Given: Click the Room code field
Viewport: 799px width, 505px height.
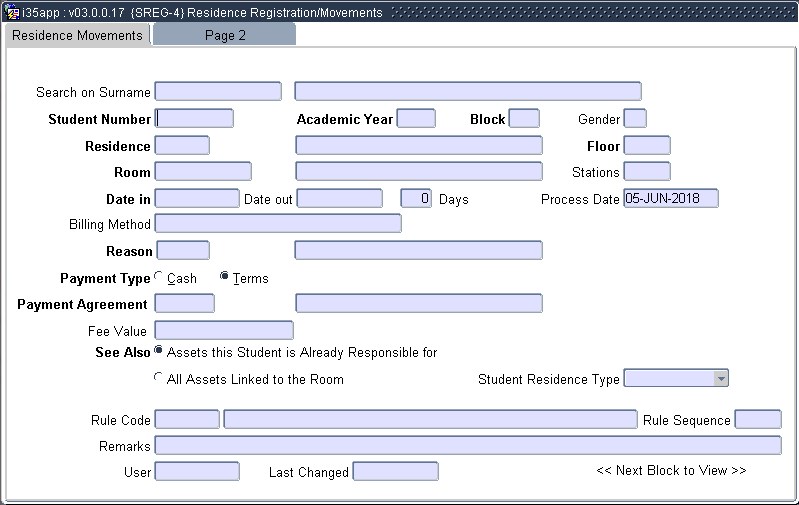Looking at the screenshot, I should click(203, 172).
